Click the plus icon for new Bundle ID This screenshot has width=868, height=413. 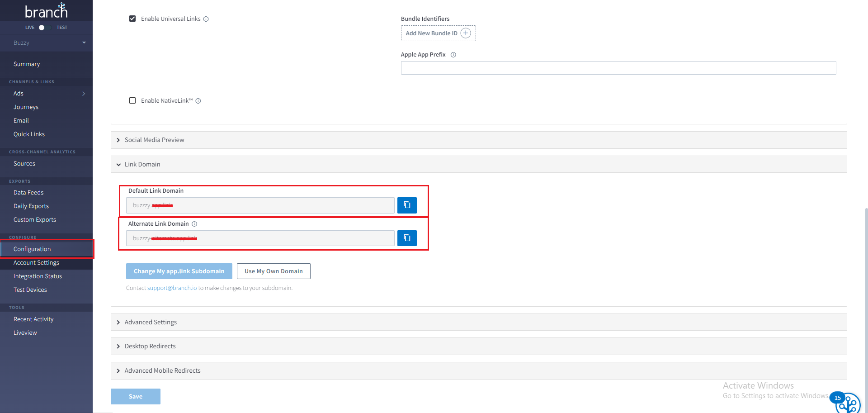[466, 33]
